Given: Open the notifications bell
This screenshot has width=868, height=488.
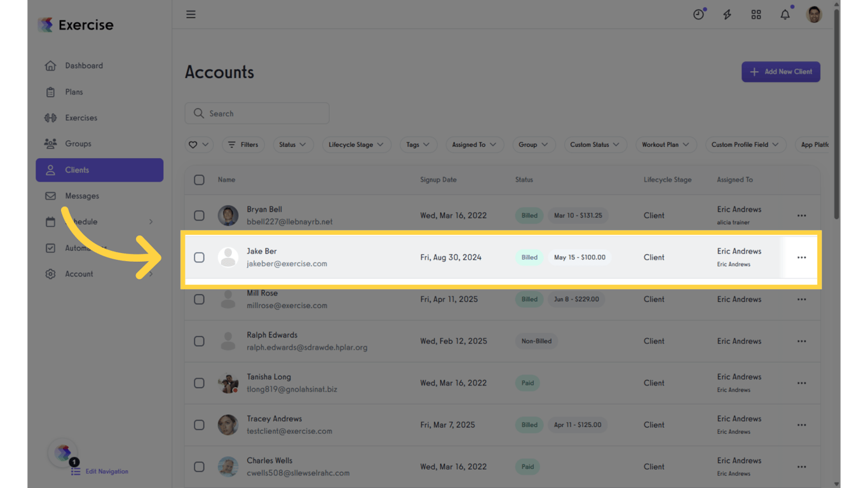Looking at the screenshot, I should (x=785, y=14).
